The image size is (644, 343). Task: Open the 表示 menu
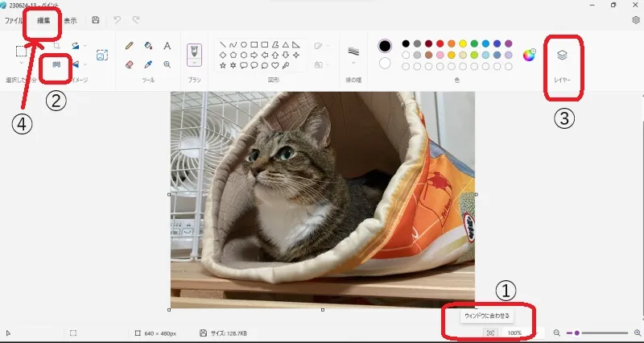point(70,21)
